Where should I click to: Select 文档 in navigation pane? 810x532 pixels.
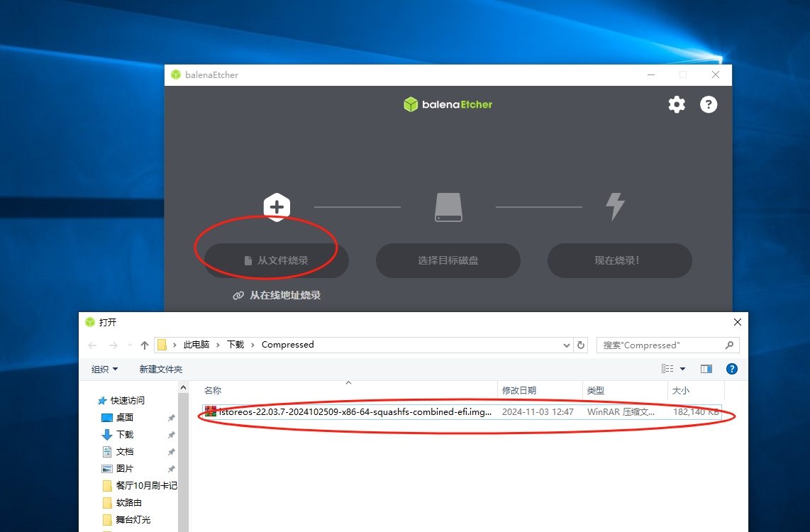[118, 451]
